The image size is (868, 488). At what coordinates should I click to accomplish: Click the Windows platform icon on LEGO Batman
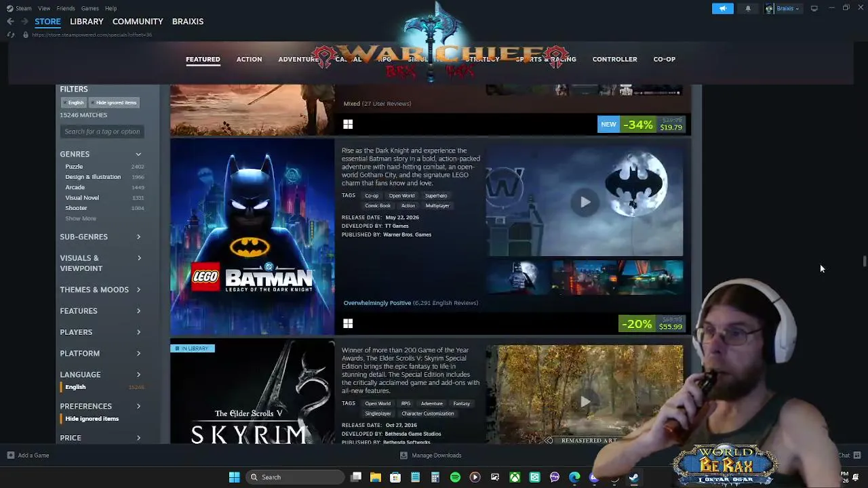coord(348,324)
